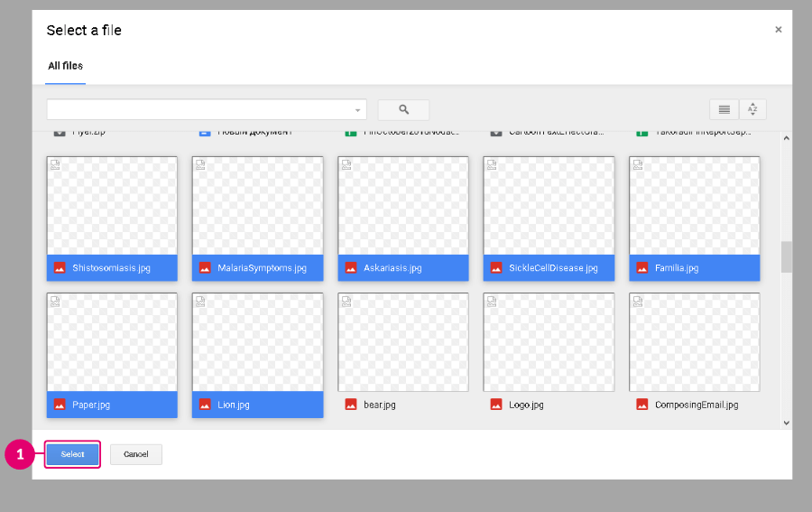The image size is (812, 512).
Task: Deselect the Paper.jpg thumbnail
Action: pyautogui.click(x=112, y=342)
